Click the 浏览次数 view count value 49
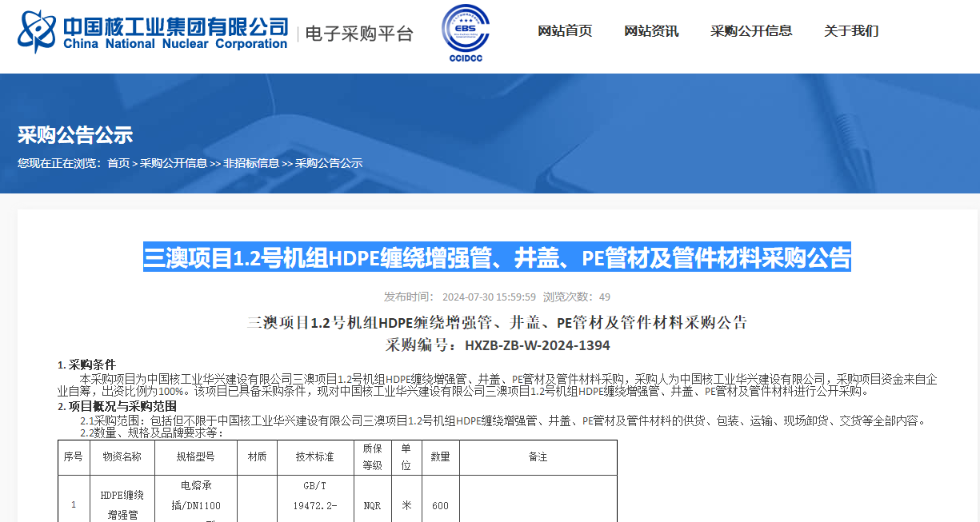The width and height of the screenshot is (980, 522). tap(605, 297)
